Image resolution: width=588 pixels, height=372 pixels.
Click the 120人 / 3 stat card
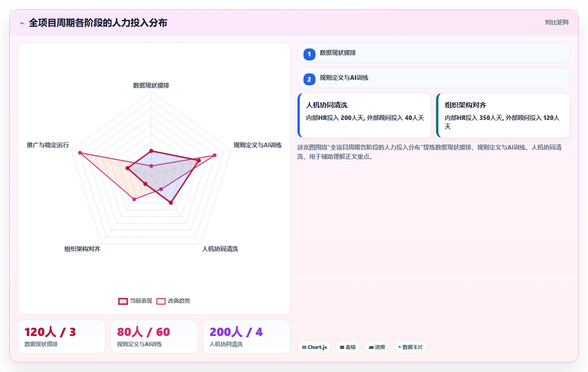[62, 336]
